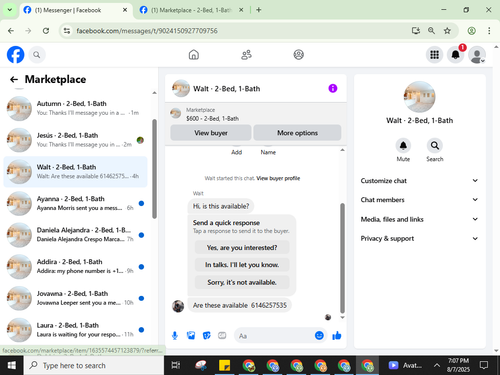This screenshot has width=500, height=375.
Task: Send 'In talks. I'll let you know.'
Action: [242, 265]
